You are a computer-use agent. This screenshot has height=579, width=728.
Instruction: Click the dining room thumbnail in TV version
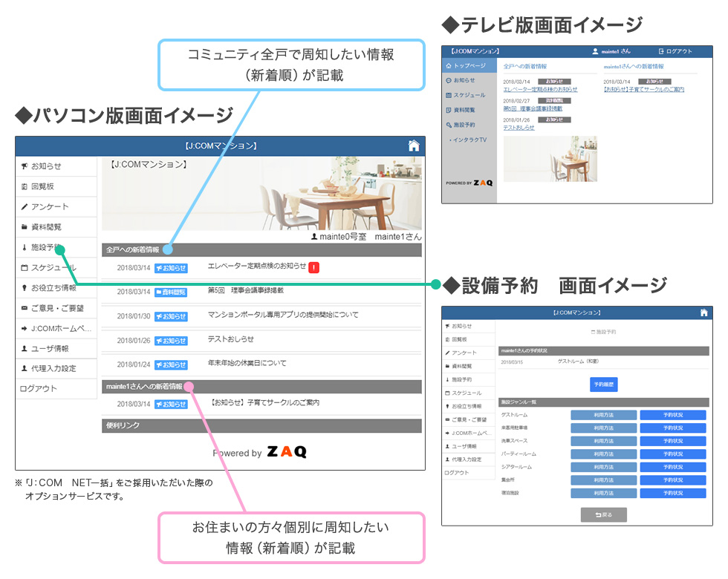click(550, 159)
